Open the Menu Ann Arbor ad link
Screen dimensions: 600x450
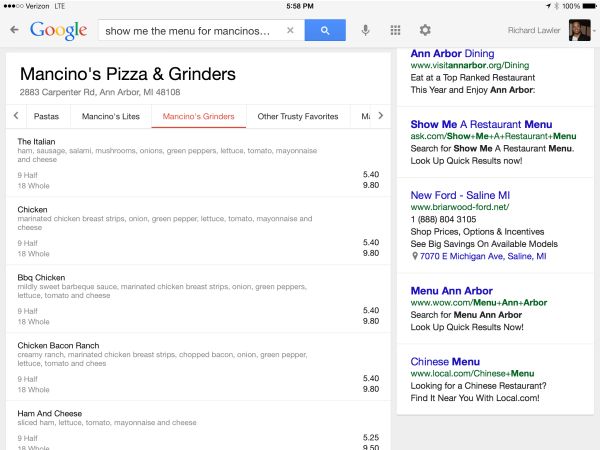[452, 291]
